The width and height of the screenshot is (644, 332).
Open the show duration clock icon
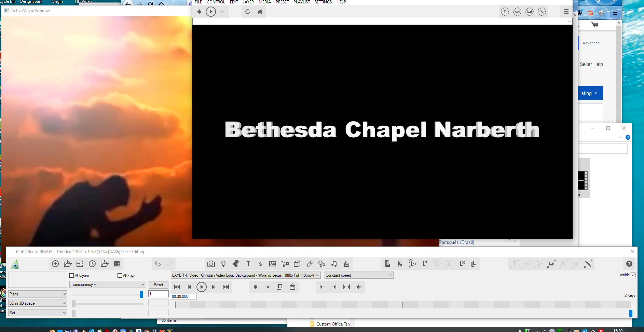point(92,264)
